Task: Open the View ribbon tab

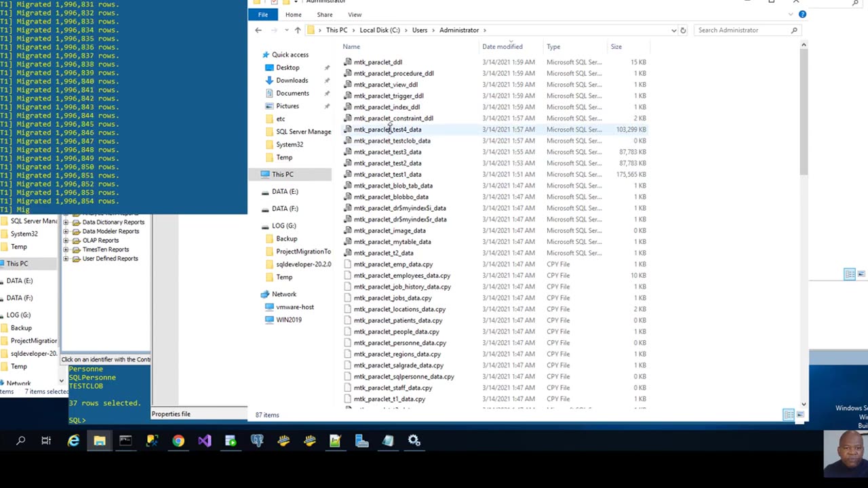Action: pyautogui.click(x=355, y=14)
